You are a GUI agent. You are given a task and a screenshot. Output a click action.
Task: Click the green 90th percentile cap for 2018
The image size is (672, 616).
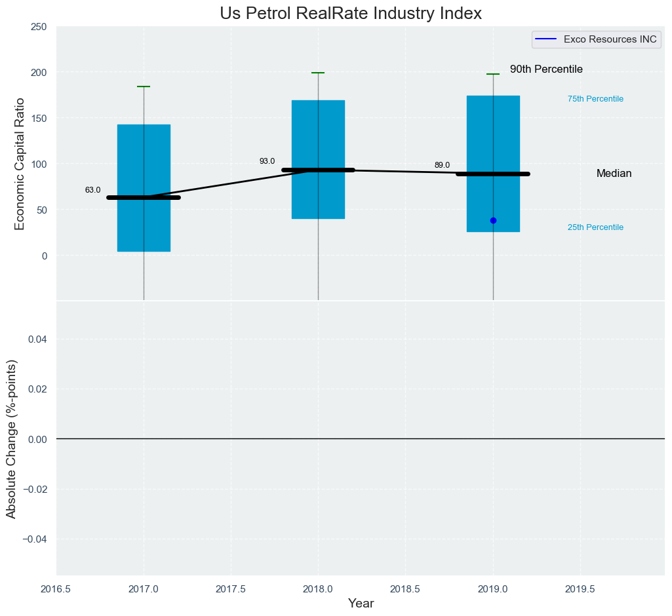click(x=318, y=73)
